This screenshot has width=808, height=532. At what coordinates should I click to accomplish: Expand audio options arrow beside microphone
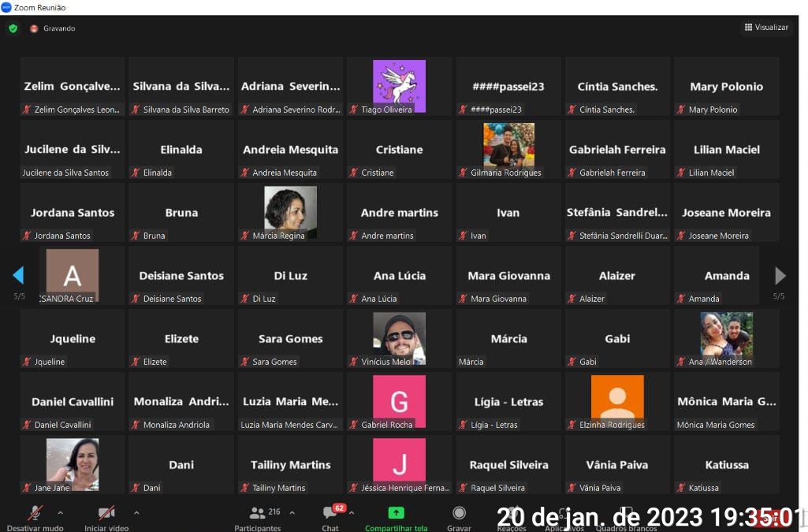(x=61, y=512)
